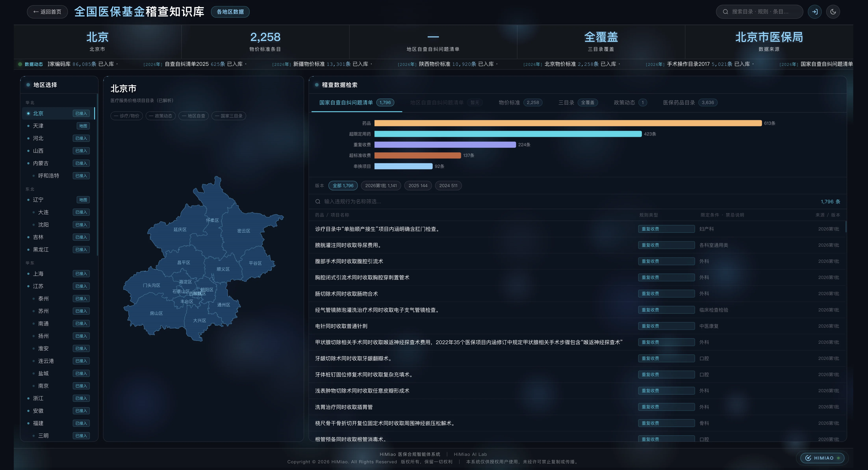This screenshot has height=470, width=868.
Task: Open row 膀胱灌注同时收取导尿费用
Action: (577, 245)
